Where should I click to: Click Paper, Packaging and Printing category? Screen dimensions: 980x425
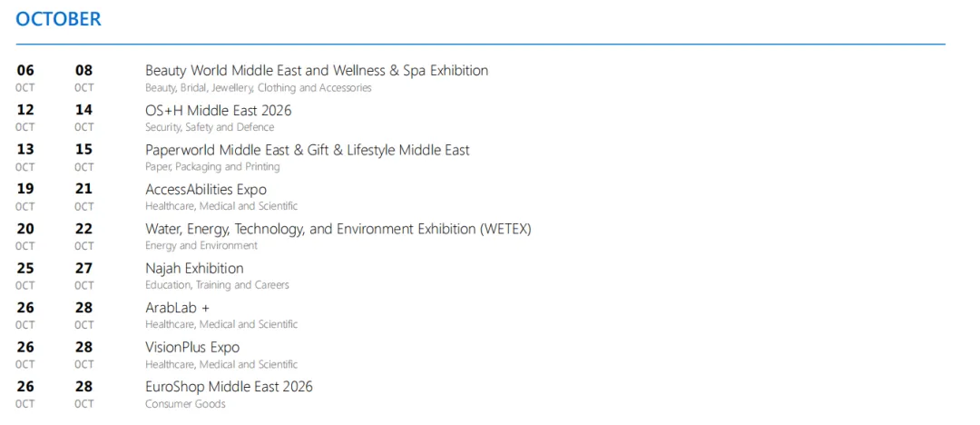tap(212, 166)
